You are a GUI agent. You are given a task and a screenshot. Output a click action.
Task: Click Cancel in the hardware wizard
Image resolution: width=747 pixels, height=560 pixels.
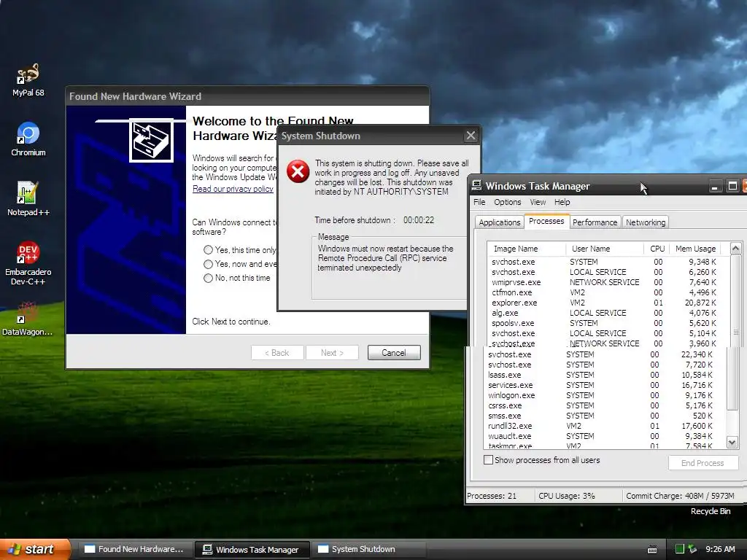(x=394, y=353)
